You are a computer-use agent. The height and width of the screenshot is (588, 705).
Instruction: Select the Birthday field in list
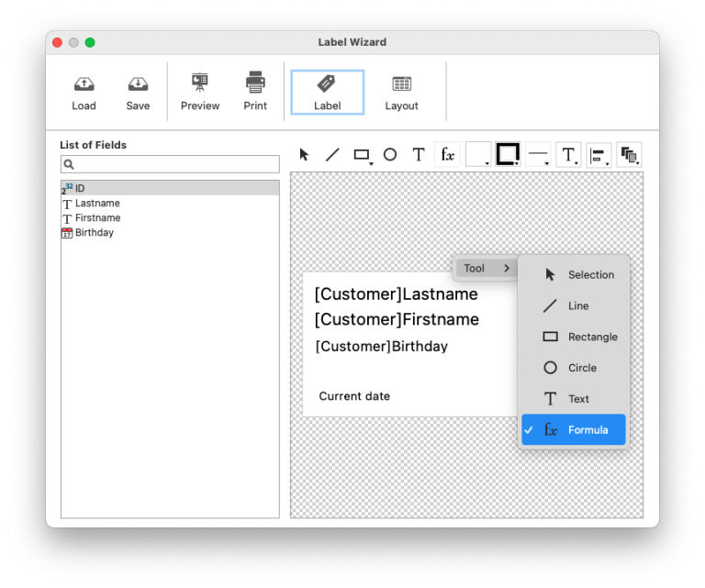[x=94, y=233]
